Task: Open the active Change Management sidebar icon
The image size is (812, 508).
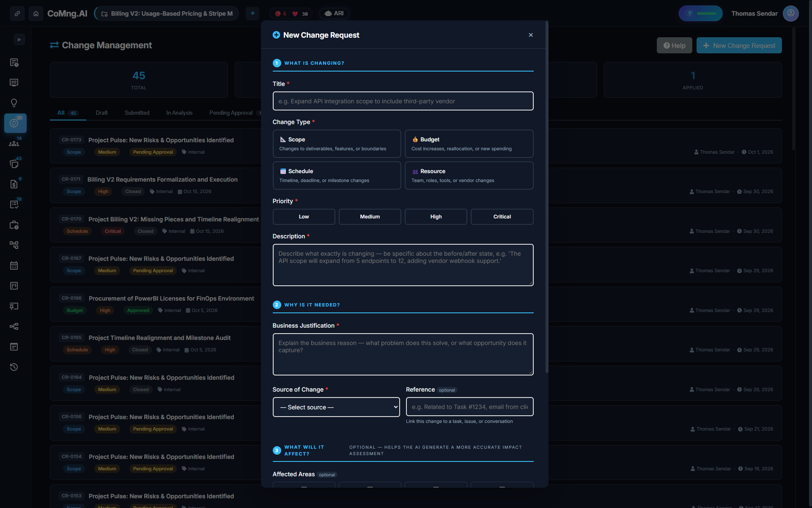Action: (x=15, y=123)
